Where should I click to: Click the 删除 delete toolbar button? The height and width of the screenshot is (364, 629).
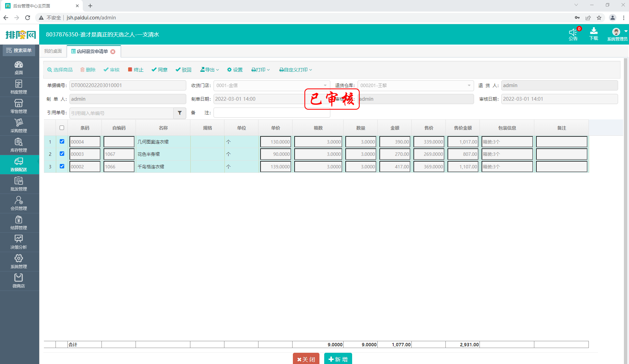88,70
